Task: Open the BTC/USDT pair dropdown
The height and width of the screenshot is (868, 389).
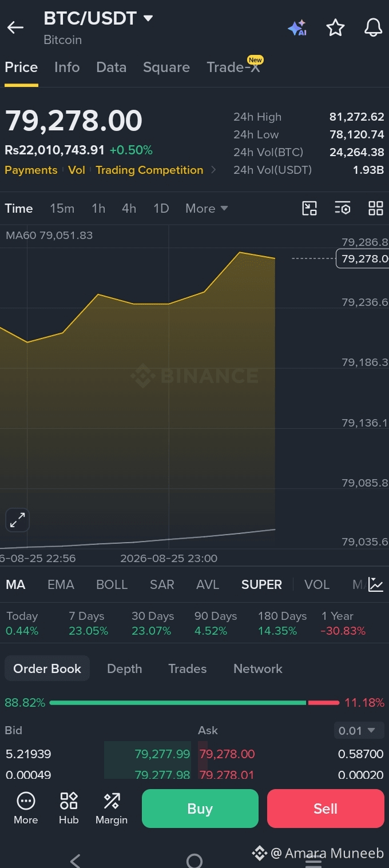Action: (x=98, y=18)
